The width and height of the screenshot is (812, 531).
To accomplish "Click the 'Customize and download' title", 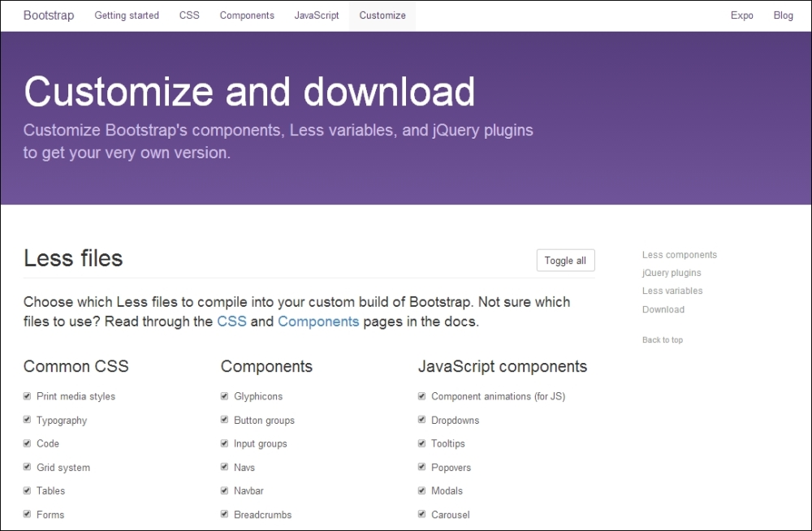I will click(x=249, y=92).
